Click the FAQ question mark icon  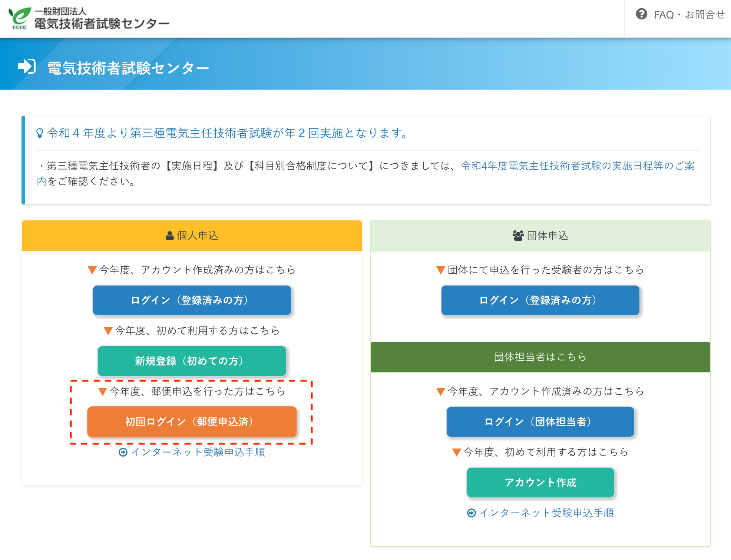pyautogui.click(x=641, y=14)
